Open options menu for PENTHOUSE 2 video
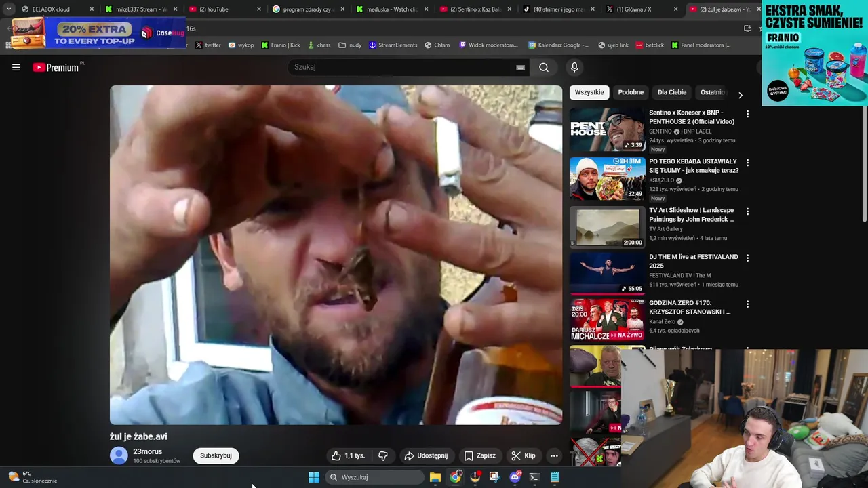The width and height of the screenshot is (868, 488). click(747, 114)
